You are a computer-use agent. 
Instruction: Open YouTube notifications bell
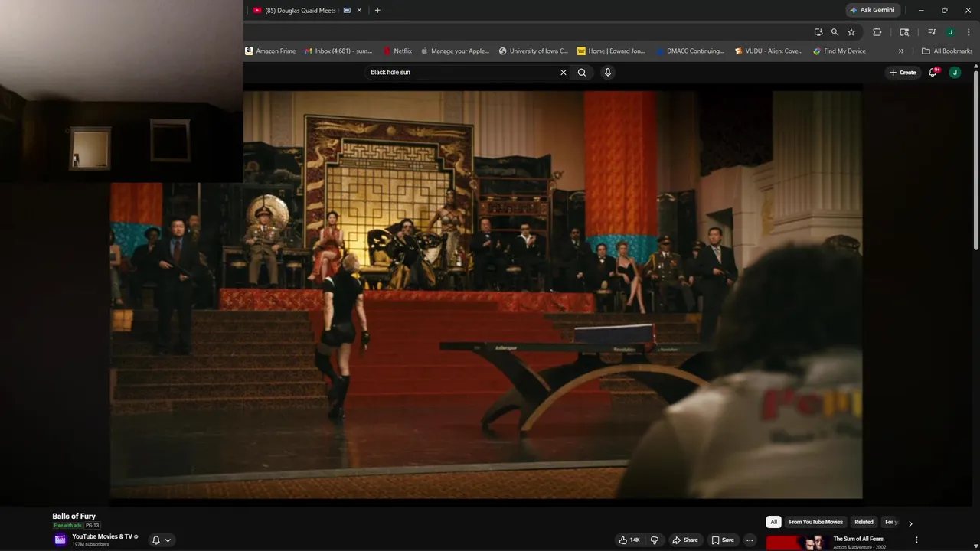pos(933,73)
